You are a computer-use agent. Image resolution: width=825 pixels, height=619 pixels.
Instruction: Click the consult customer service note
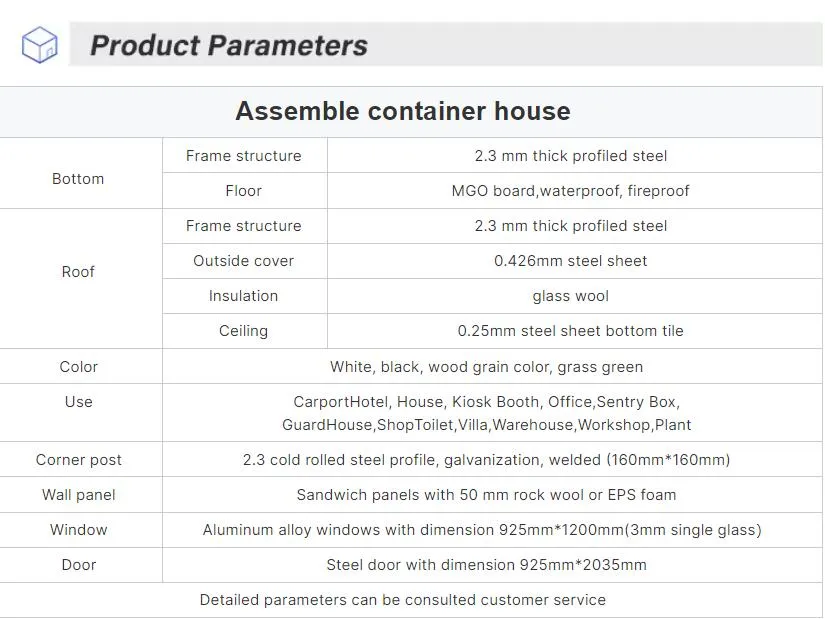point(402,600)
